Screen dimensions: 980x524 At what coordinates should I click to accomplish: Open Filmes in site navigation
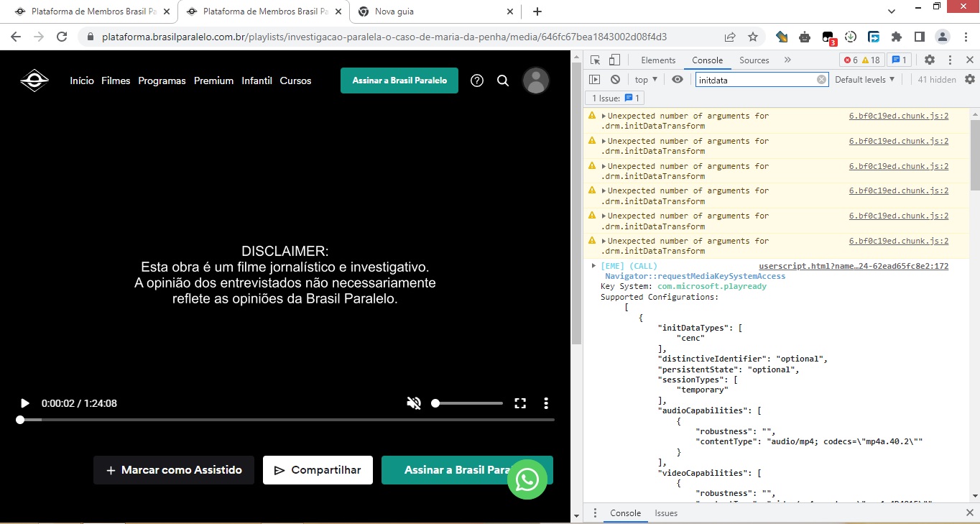point(116,81)
